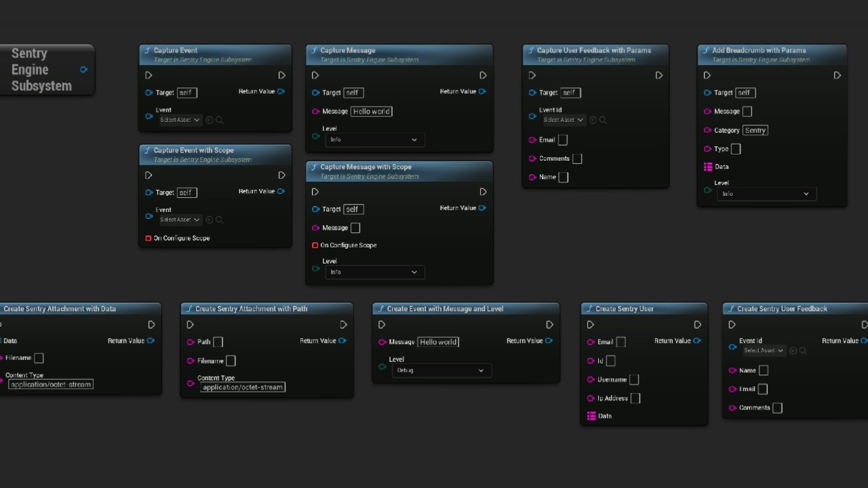This screenshot has height=488, width=868.
Task: Click Data map pin on Add Breadcrumb with Params
Action: (x=708, y=167)
